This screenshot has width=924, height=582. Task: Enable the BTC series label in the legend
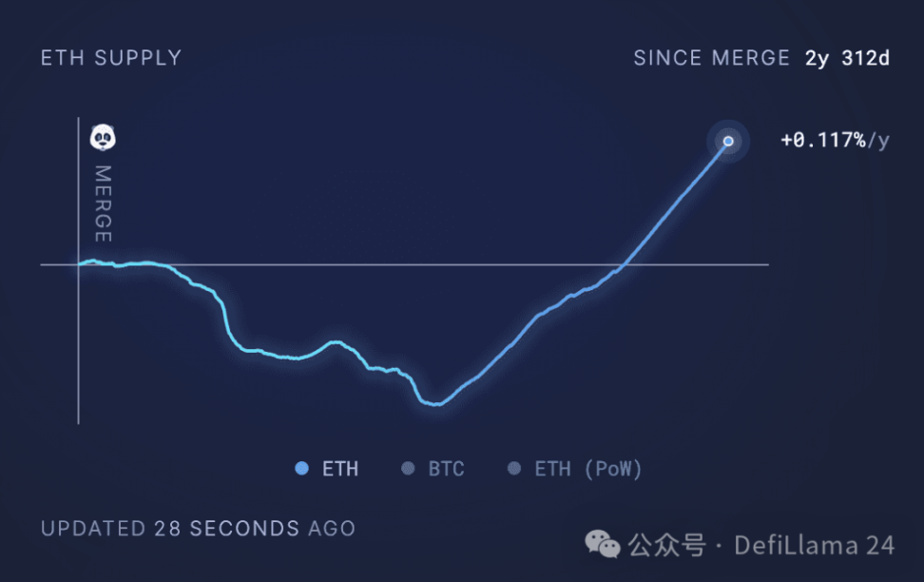pos(446,469)
